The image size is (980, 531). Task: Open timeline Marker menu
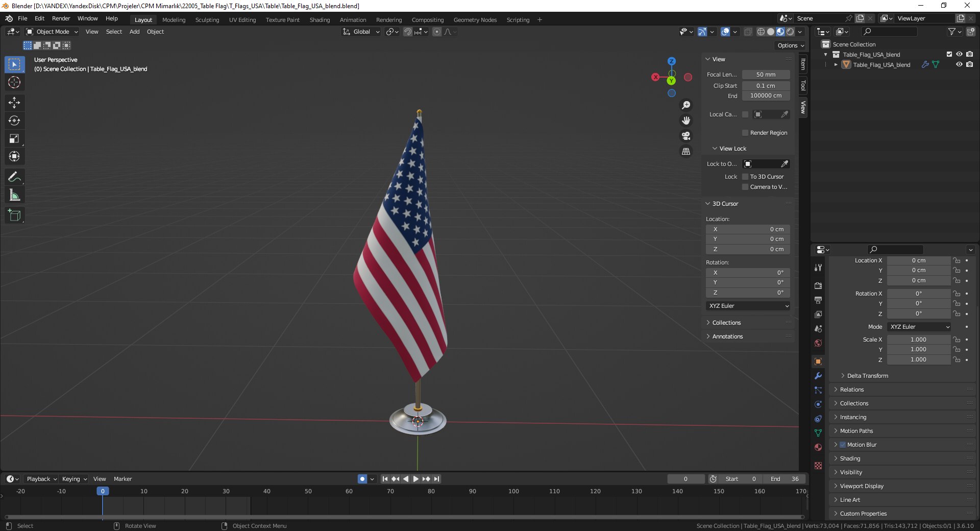[122, 479]
